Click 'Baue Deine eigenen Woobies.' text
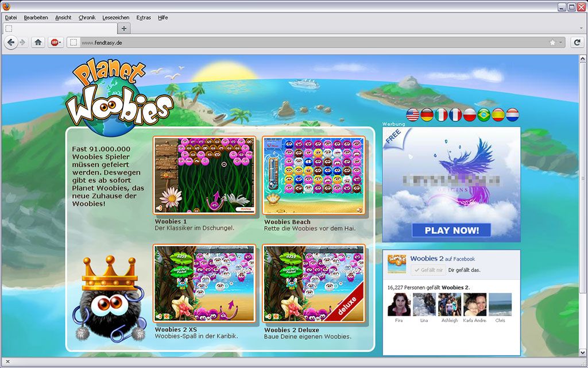 (x=308, y=336)
